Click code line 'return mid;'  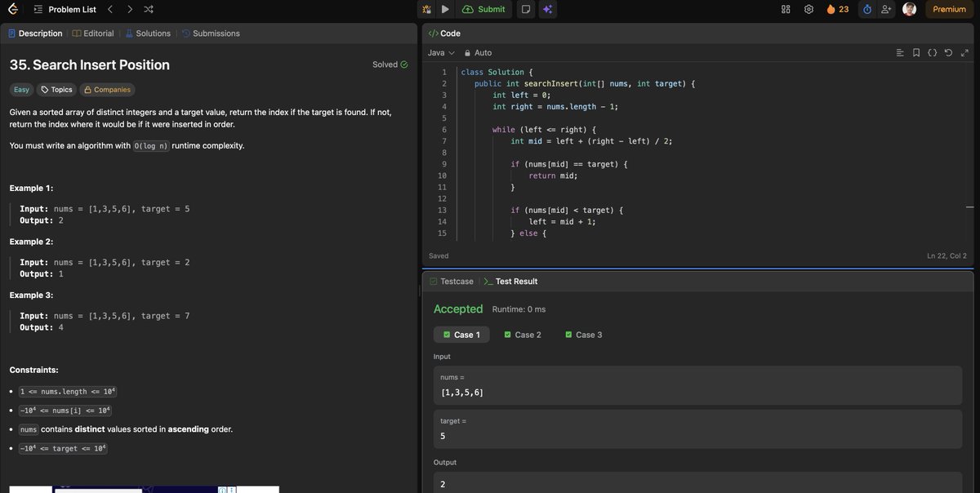[x=553, y=175]
